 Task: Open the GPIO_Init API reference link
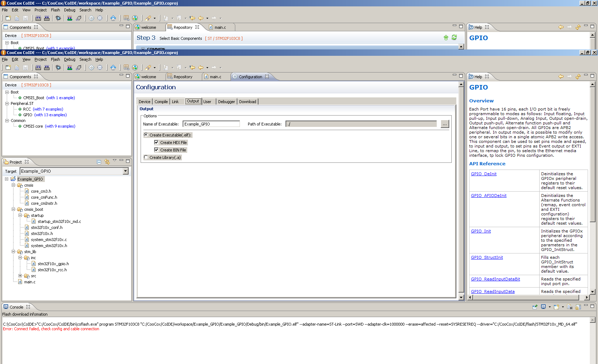pos(481,231)
